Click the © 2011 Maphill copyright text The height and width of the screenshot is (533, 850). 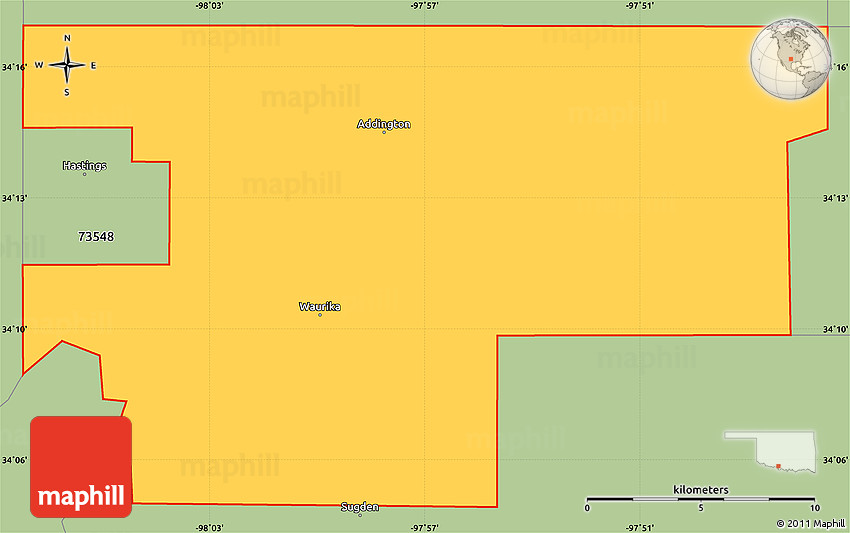point(810,523)
